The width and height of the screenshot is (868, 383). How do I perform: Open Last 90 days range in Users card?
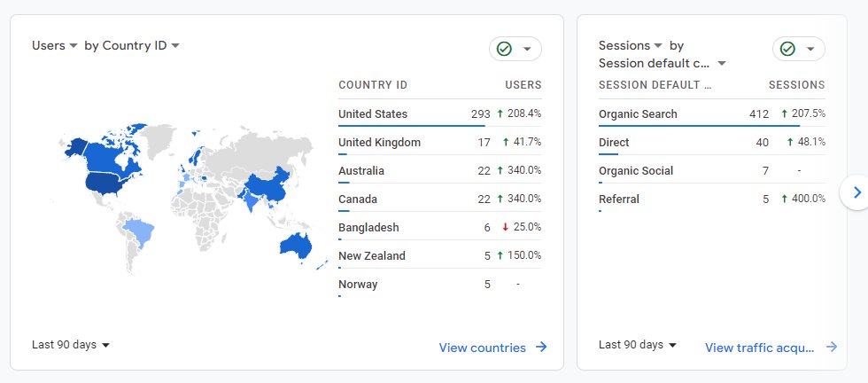pyautogui.click(x=71, y=345)
